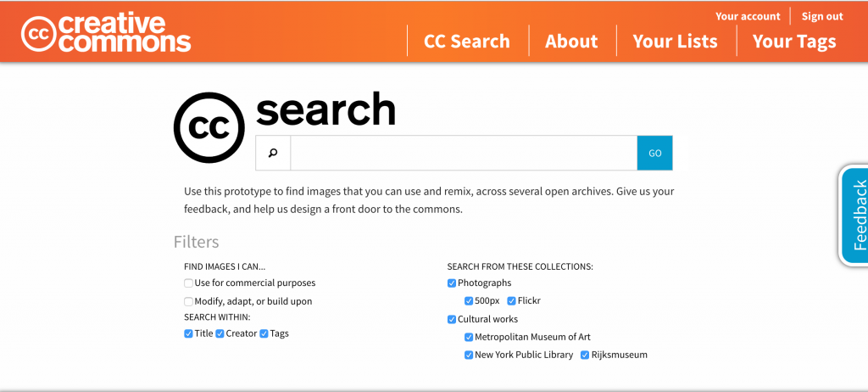Uncheck Metropolitan Museum of Art
Screen dimensions: 868x392
point(469,337)
